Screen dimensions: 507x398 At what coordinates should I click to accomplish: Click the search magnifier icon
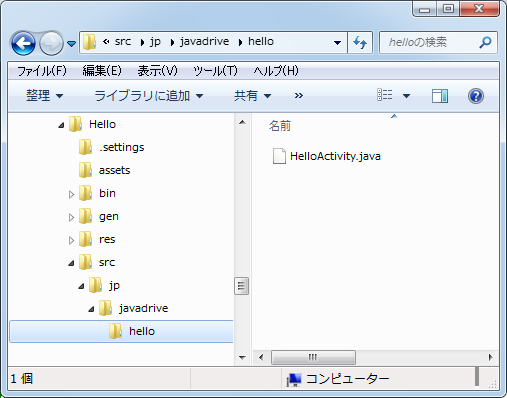pos(485,42)
